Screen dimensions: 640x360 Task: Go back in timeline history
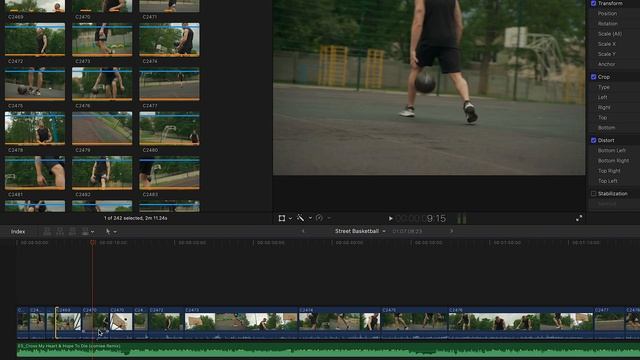pyautogui.click(x=303, y=231)
